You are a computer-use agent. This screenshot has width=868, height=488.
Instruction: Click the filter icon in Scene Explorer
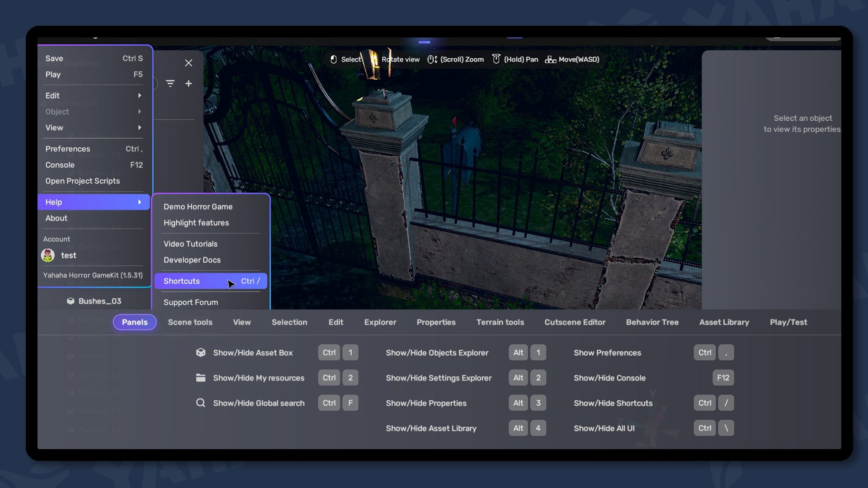[x=170, y=84]
